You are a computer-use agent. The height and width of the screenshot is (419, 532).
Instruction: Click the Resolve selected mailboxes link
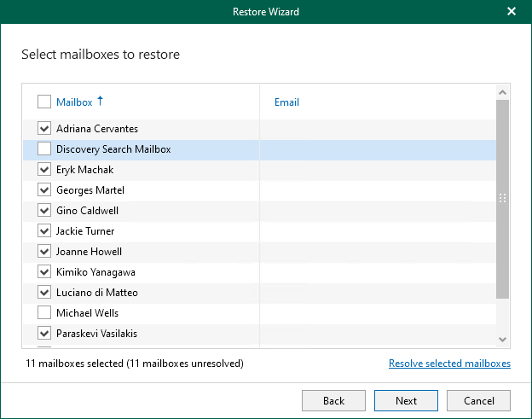coord(449,364)
